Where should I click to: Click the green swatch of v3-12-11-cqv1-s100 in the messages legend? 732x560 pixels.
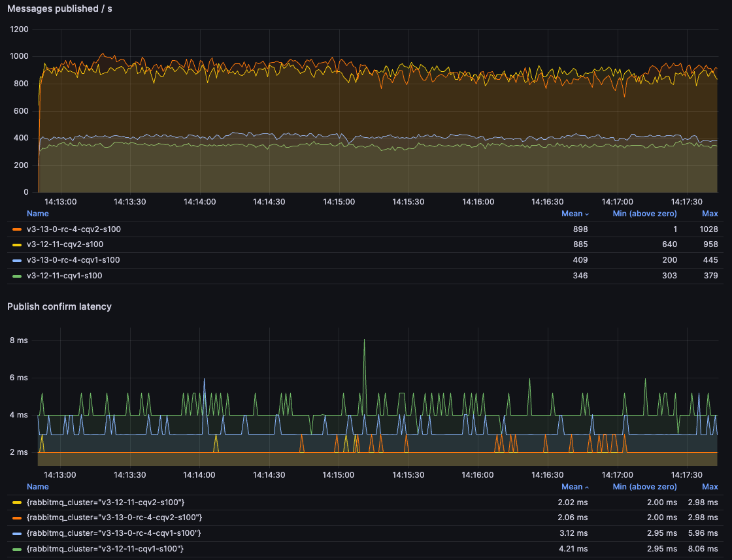pos(17,276)
